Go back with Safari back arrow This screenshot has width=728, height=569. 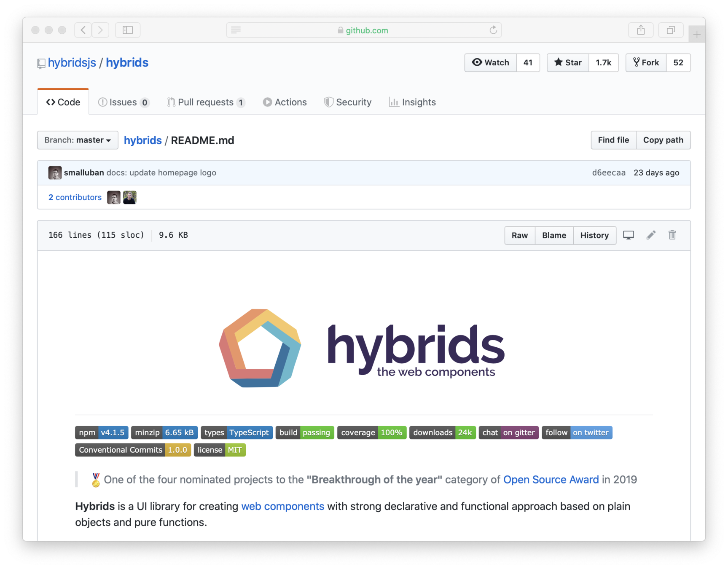(x=83, y=30)
